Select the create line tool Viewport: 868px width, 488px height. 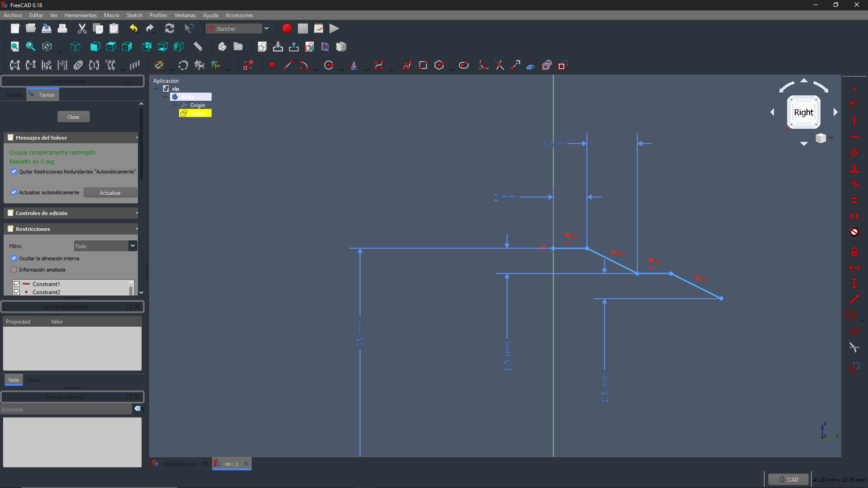coord(288,66)
